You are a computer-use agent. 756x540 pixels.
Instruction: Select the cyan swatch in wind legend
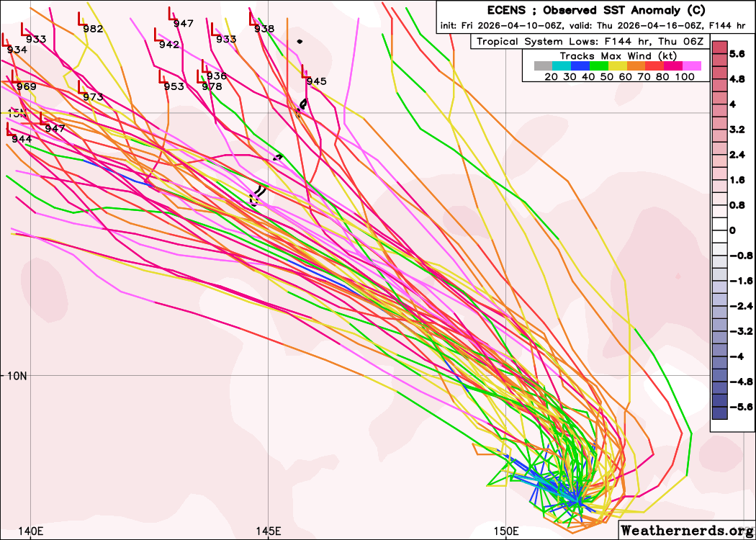tap(562, 66)
